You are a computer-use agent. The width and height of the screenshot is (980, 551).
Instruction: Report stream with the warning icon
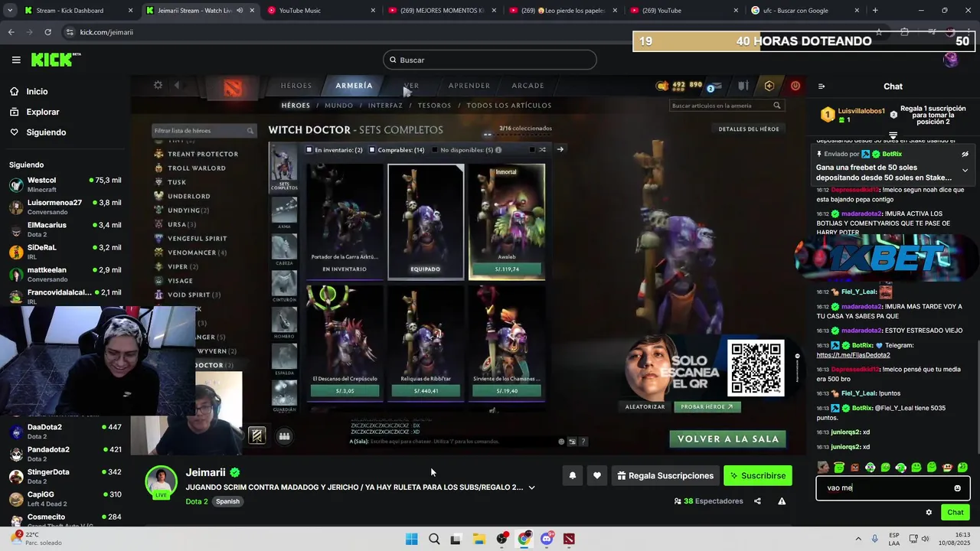click(x=782, y=501)
